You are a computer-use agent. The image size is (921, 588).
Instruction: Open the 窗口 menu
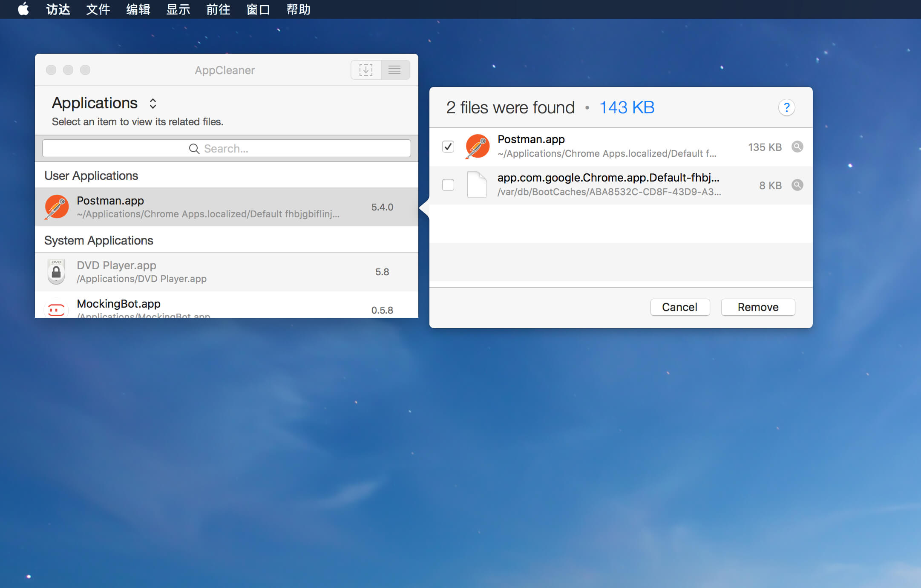tap(258, 9)
